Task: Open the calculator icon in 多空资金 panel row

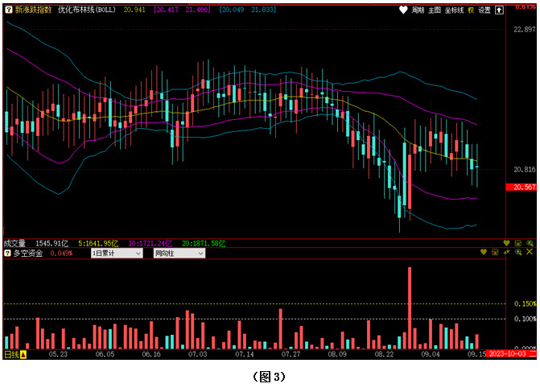Action: tap(495, 252)
